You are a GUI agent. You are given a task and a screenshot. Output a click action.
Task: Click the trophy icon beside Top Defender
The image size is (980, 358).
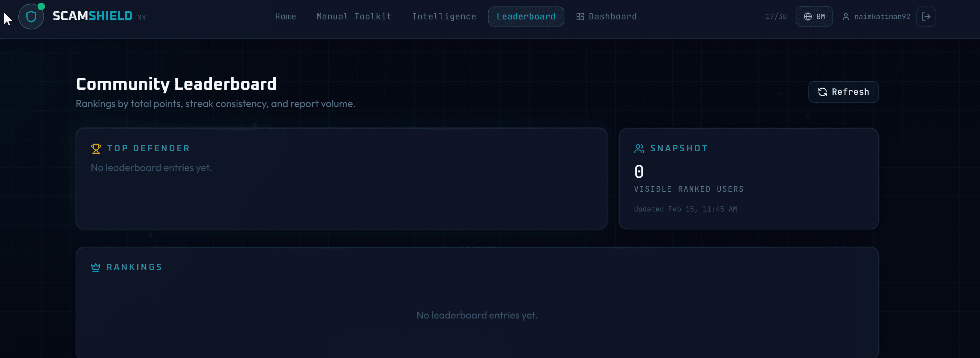pos(96,149)
